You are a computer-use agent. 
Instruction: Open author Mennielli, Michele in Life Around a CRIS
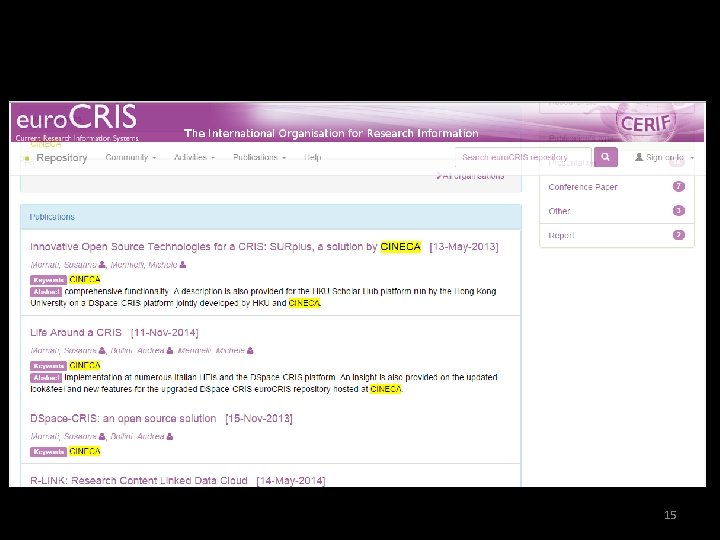(x=211, y=350)
